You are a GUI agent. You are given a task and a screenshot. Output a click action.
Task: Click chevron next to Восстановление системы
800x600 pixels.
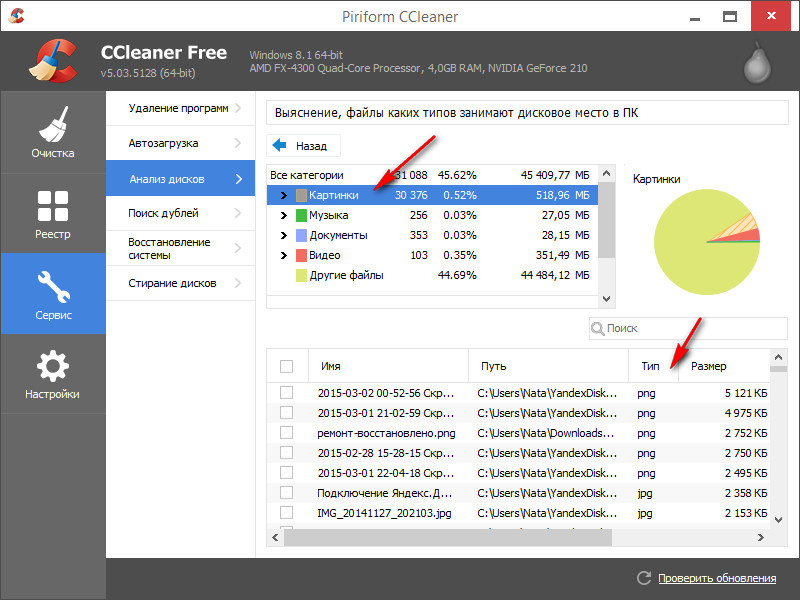click(x=238, y=248)
